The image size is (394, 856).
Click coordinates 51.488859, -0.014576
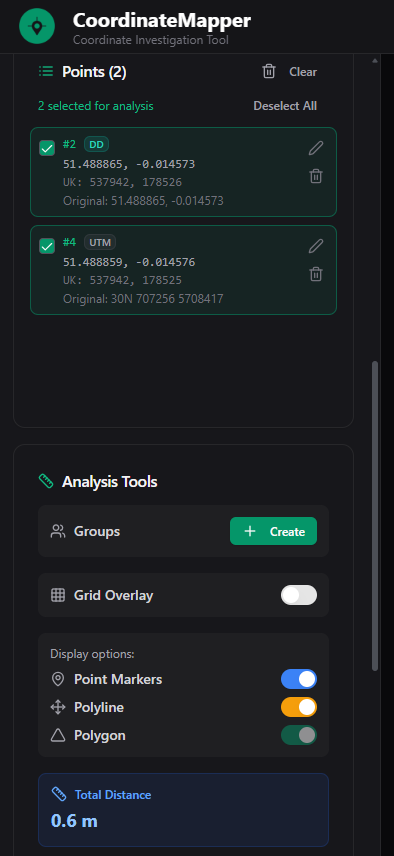[x=129, y=263]
